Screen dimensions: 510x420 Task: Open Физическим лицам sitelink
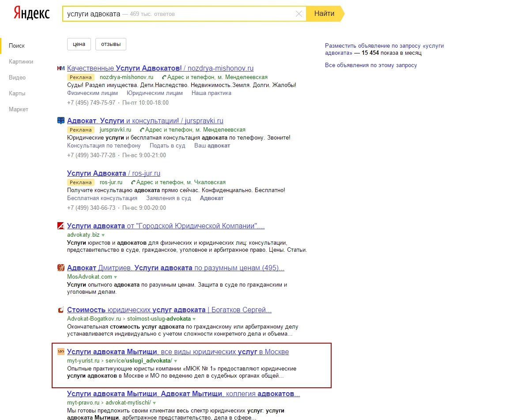(x=92, y=93)
